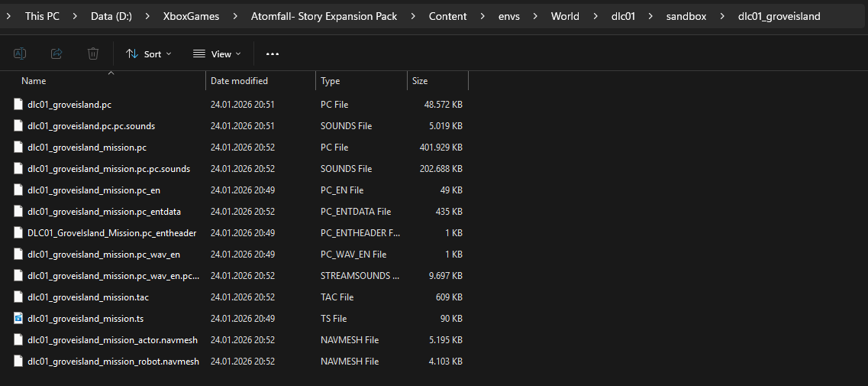Select the dlc01_groveisland_mission.pc_entdata file
Viewport: 868px width, 386px height.
pos(104,211)
